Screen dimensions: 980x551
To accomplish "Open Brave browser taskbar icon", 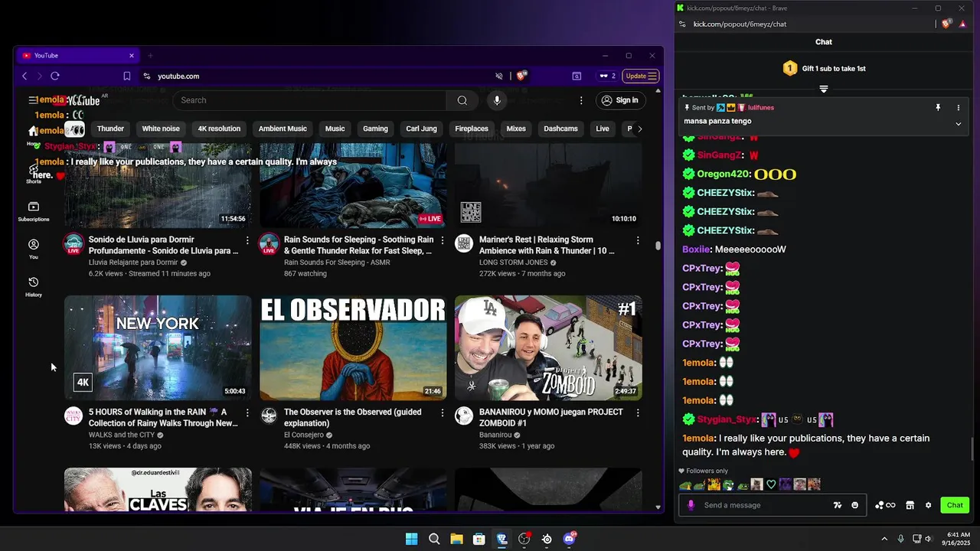I will (x=501, y=539).
